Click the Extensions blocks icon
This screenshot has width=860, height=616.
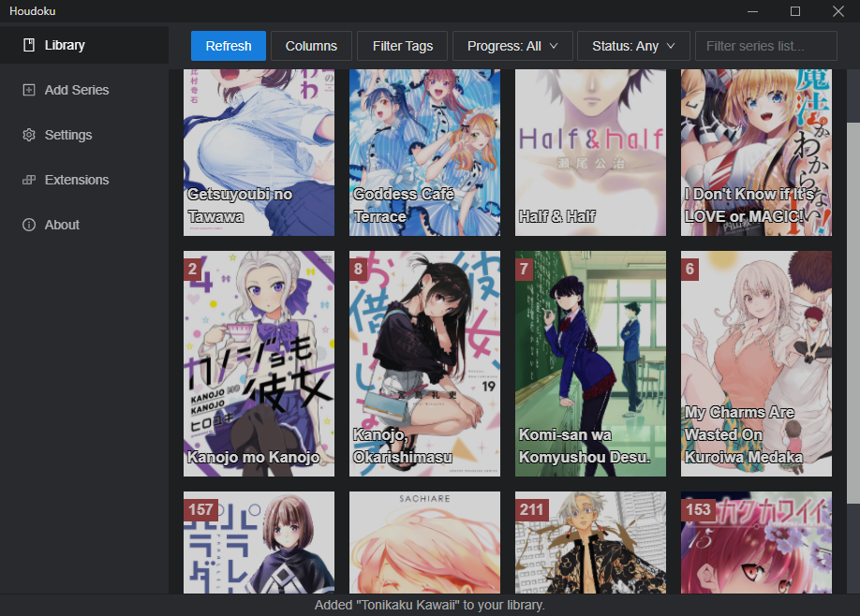pyautogui.click(x=29, y=180)
